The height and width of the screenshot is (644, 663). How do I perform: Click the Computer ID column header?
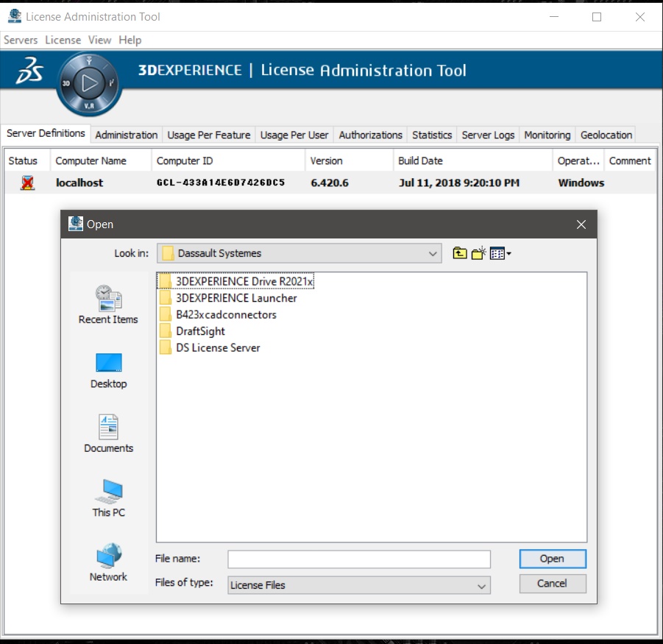tap(228, 161)
